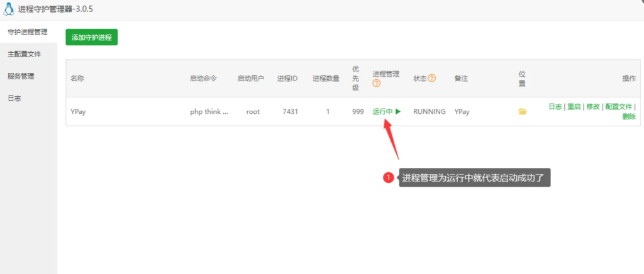Click the 启动用户 column header
Screen dimensions: 644x274
250,79
